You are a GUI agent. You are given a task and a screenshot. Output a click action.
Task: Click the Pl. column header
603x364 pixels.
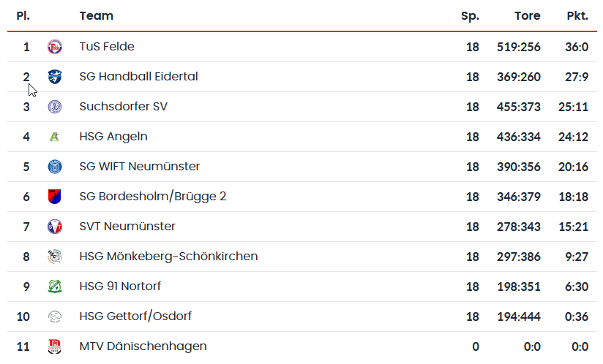(23, 16)
